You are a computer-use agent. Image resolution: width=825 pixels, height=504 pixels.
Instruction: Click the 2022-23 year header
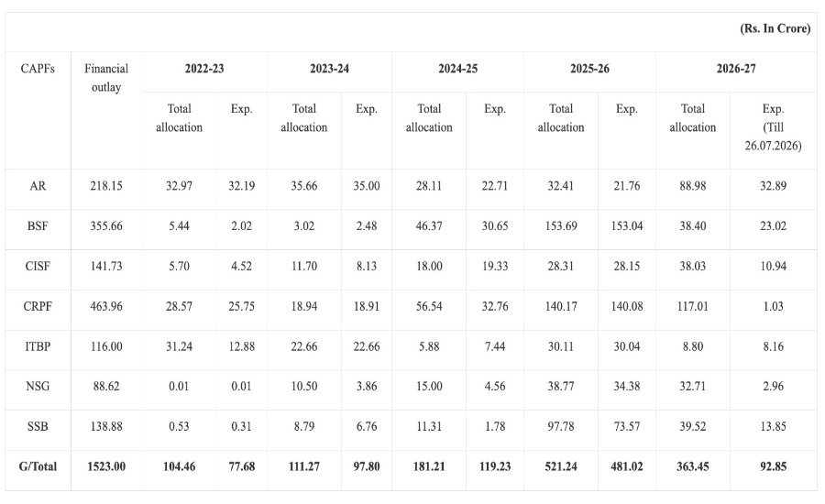tap(204, 69)
